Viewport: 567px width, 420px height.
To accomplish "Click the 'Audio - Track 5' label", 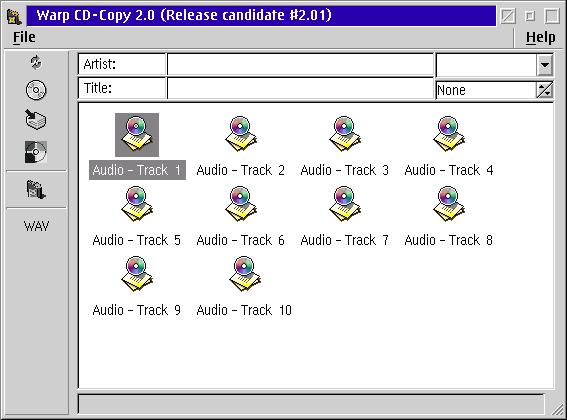I will pos(137,240).
